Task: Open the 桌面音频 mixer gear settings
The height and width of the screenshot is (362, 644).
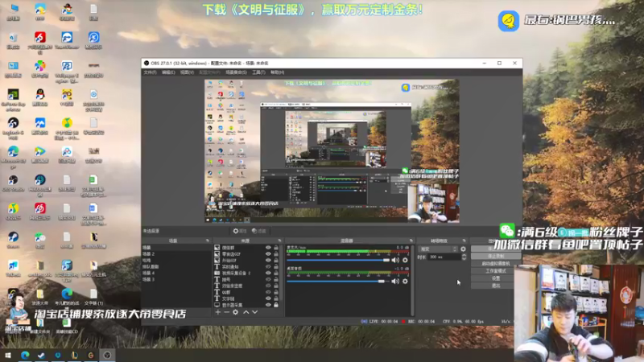Action: 405,282
